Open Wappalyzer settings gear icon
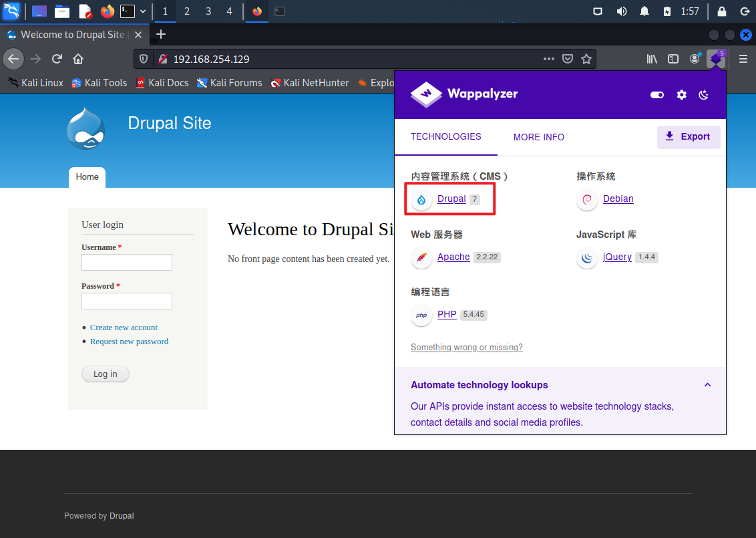Screen dimensions: 756x538 681,95
